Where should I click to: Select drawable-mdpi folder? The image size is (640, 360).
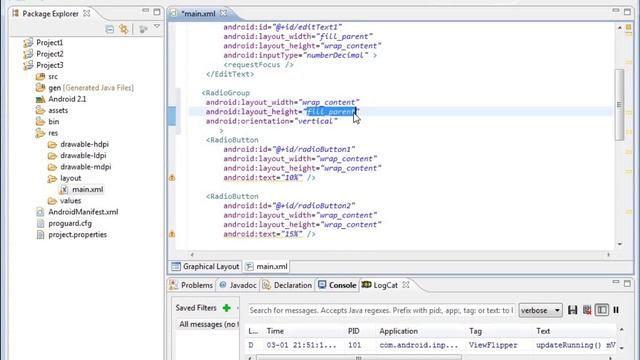tap(85, 167)
